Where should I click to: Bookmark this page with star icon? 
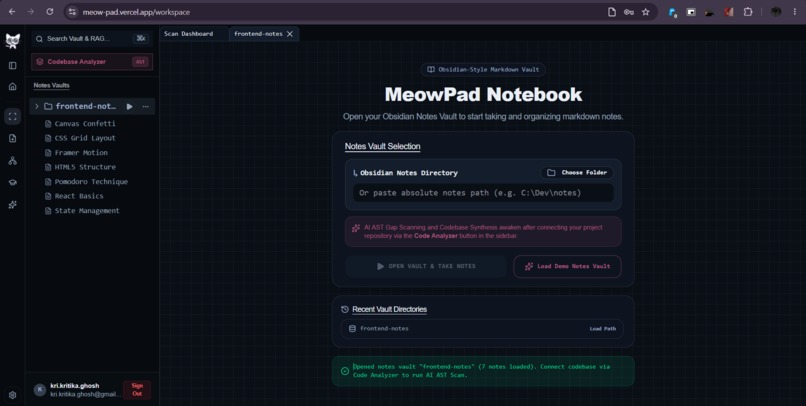click(646, 12)
